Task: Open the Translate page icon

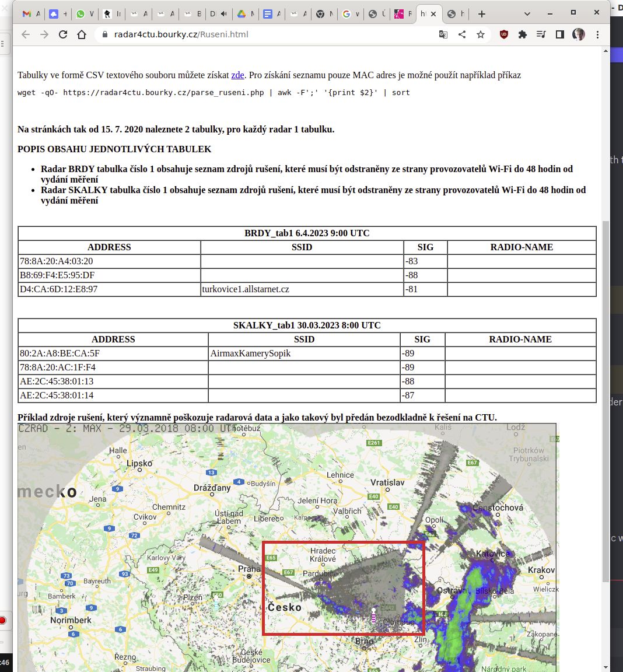Action: coord(443,34)
